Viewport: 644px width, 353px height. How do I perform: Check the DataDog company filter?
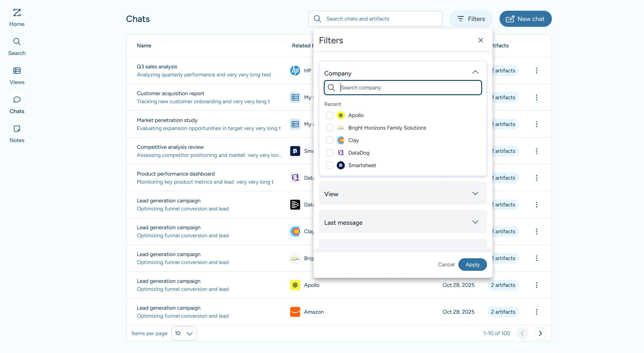tap(330, 153)
